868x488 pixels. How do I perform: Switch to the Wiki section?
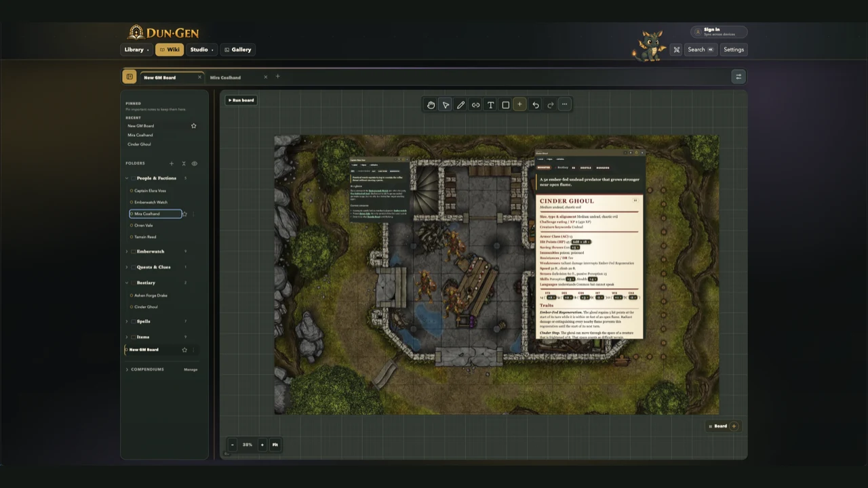pyautogui.click(x=170, y=49)
